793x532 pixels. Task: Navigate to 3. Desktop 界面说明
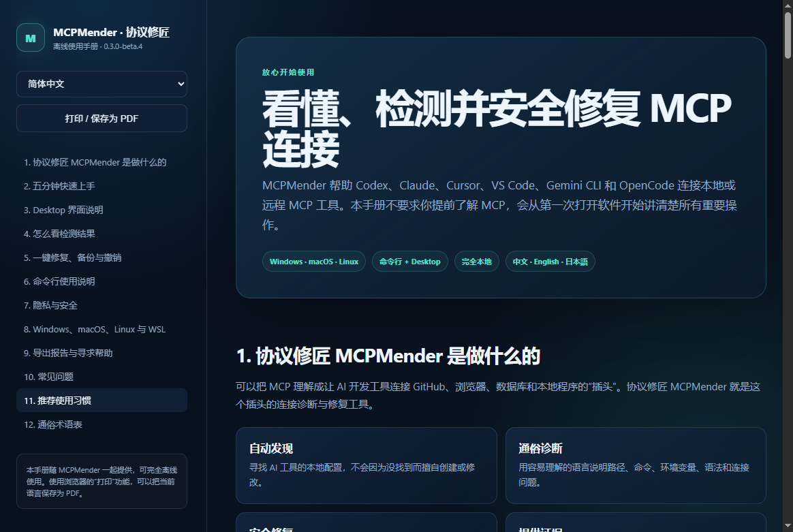tap(102, 210)
